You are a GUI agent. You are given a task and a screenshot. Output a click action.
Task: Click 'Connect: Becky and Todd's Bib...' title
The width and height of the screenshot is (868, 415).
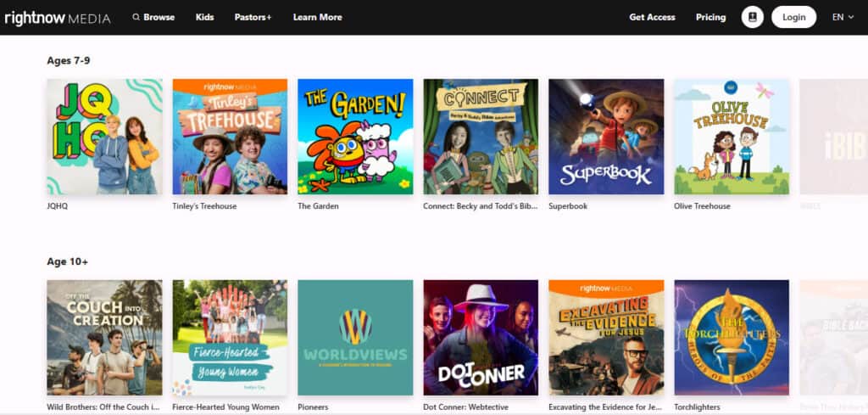coord(481,206)
